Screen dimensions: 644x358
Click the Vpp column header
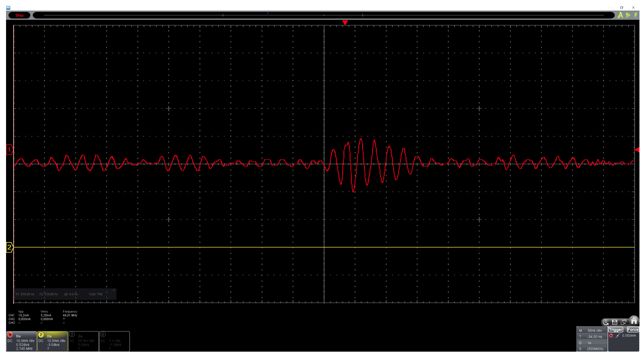pyautogui.click(x=21, y=311)
